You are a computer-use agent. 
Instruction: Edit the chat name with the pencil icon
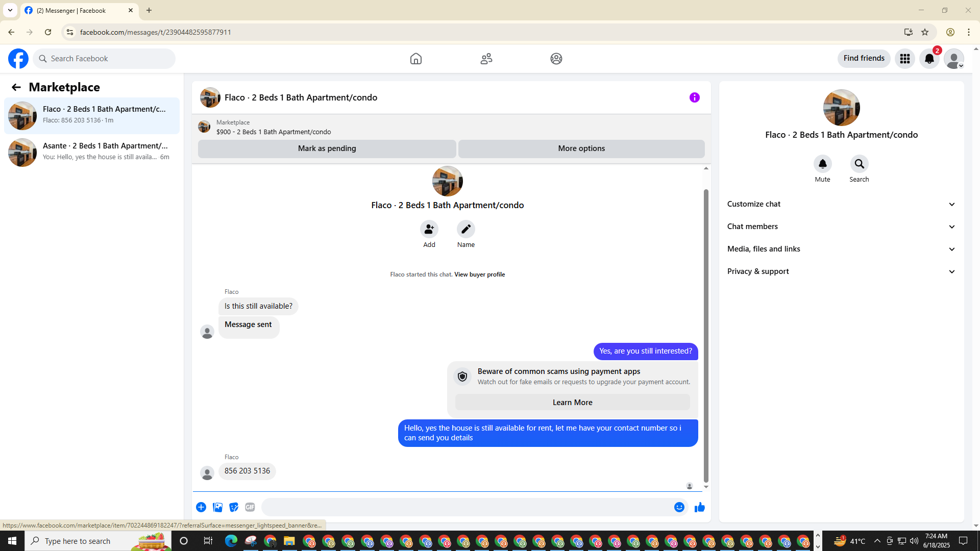466,230
